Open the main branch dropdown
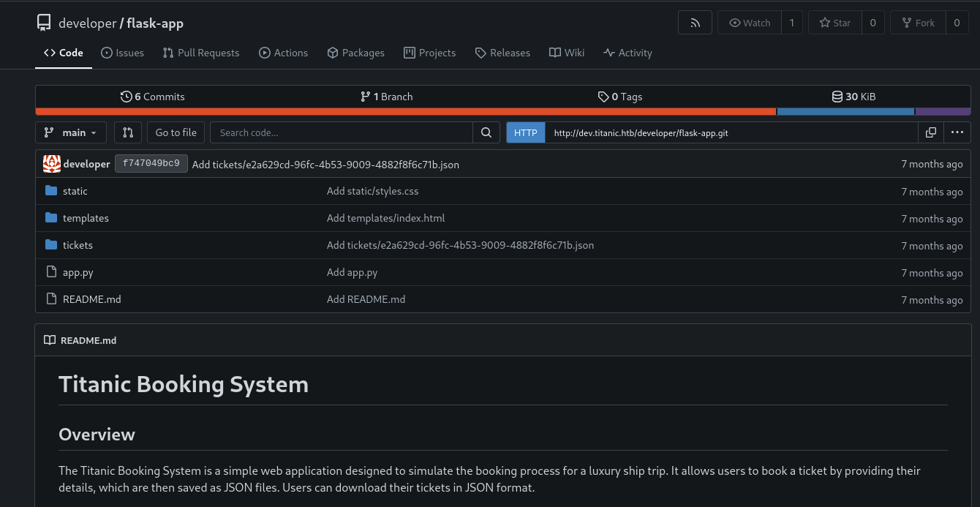This screenshot has width=980, height=507. 71,132
